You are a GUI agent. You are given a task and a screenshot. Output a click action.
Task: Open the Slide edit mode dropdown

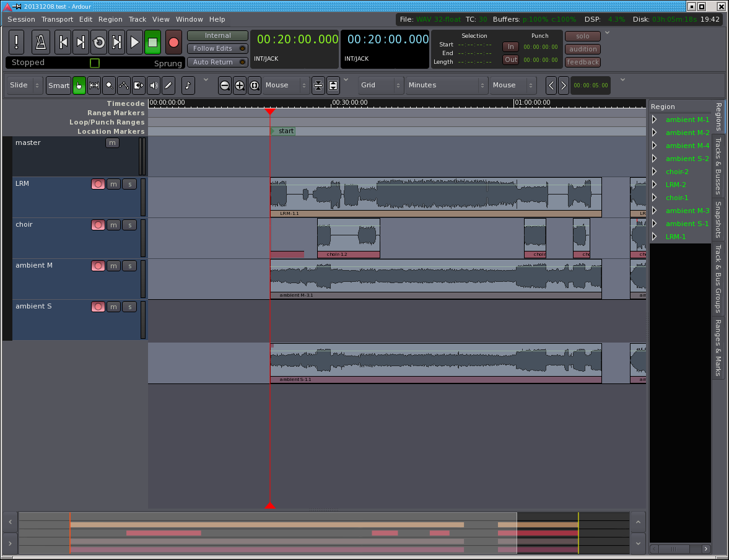pos(25,85)
